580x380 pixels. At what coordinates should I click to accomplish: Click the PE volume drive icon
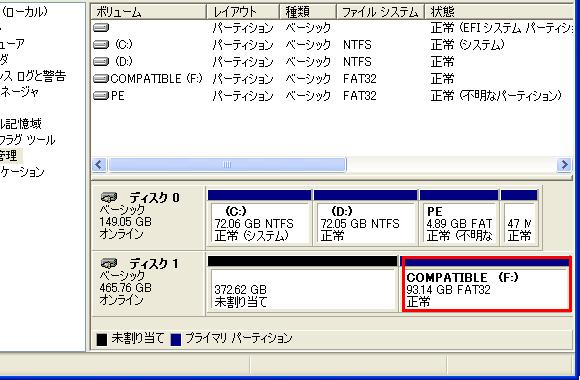click(101, 96)
